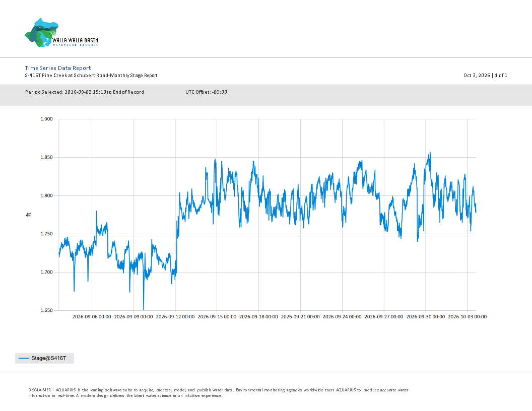Click the "Period Selected" date range text
The image size is (532, 411).
[x=85, y=92]
